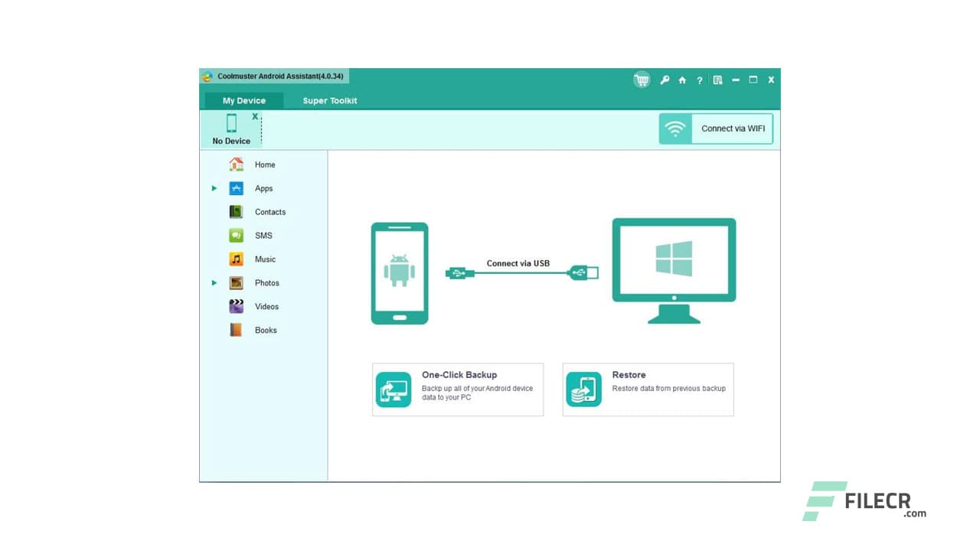Click the Restore from backup button

(648, 390)
